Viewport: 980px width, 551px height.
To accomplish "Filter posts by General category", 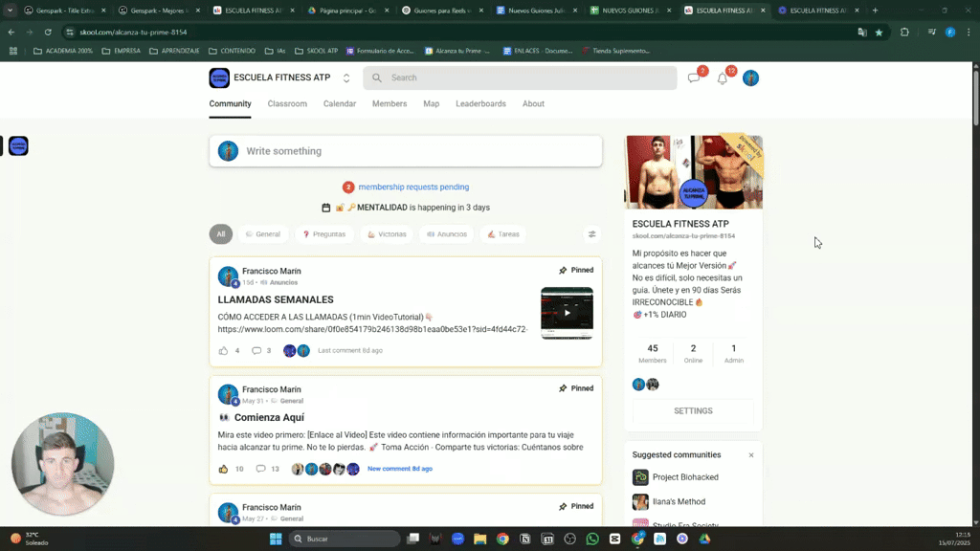I will (263, 234).
